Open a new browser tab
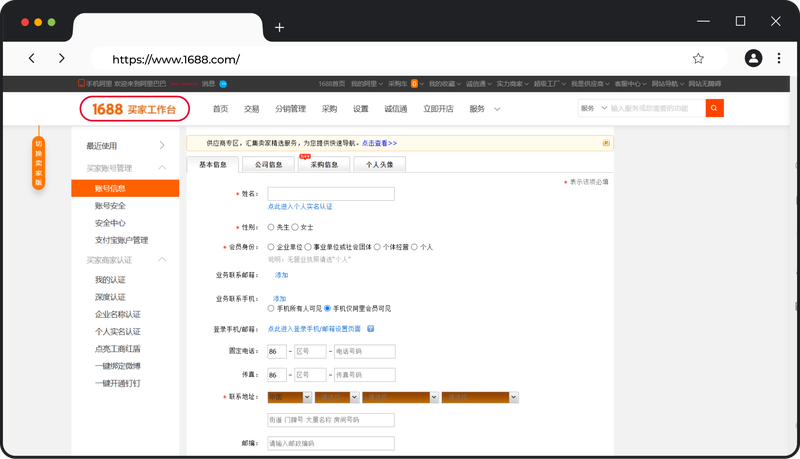This screenshot has width=800, height=459. click(279, 27)
